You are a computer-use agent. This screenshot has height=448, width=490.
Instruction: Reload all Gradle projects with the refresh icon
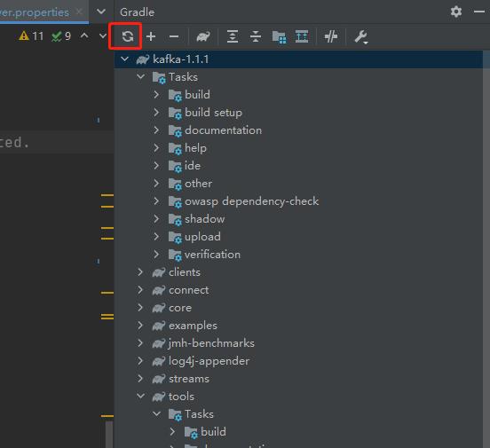[128, 36]
